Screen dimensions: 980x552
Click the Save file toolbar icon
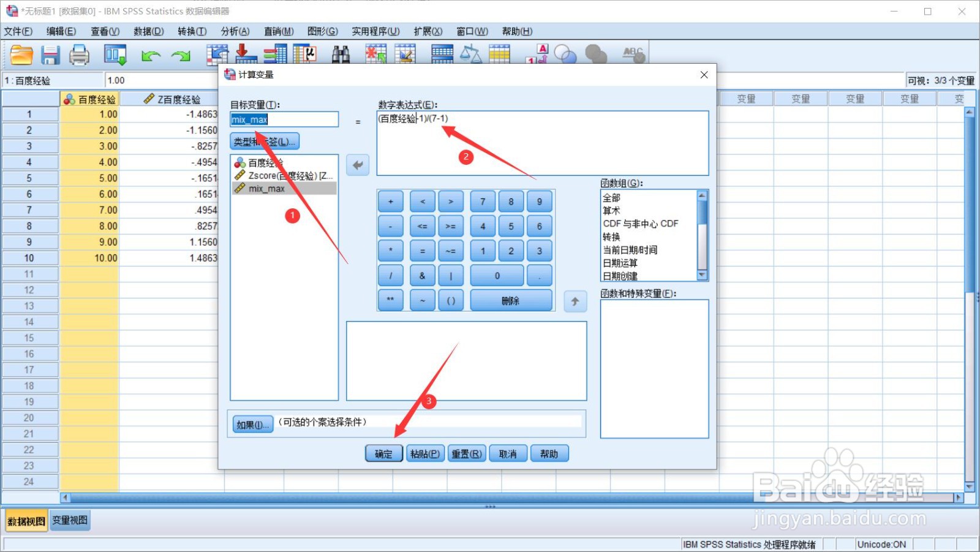[51, 55]
